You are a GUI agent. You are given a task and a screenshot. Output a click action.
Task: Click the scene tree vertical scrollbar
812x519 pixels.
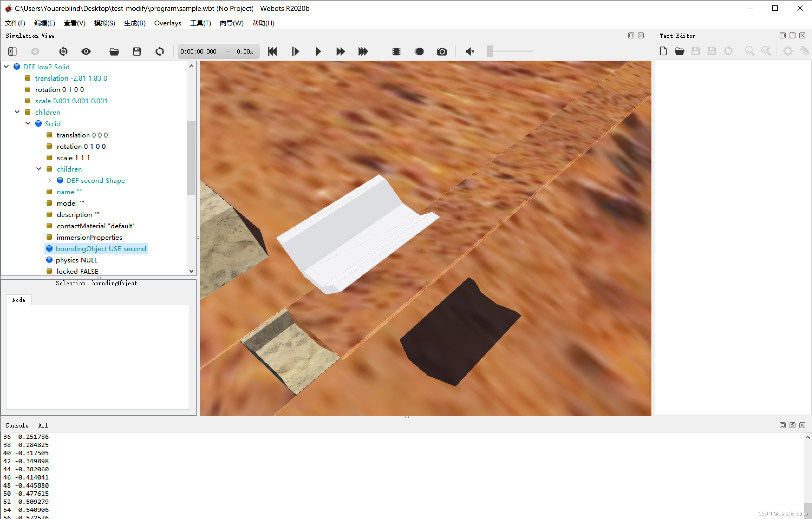[191, 157]
